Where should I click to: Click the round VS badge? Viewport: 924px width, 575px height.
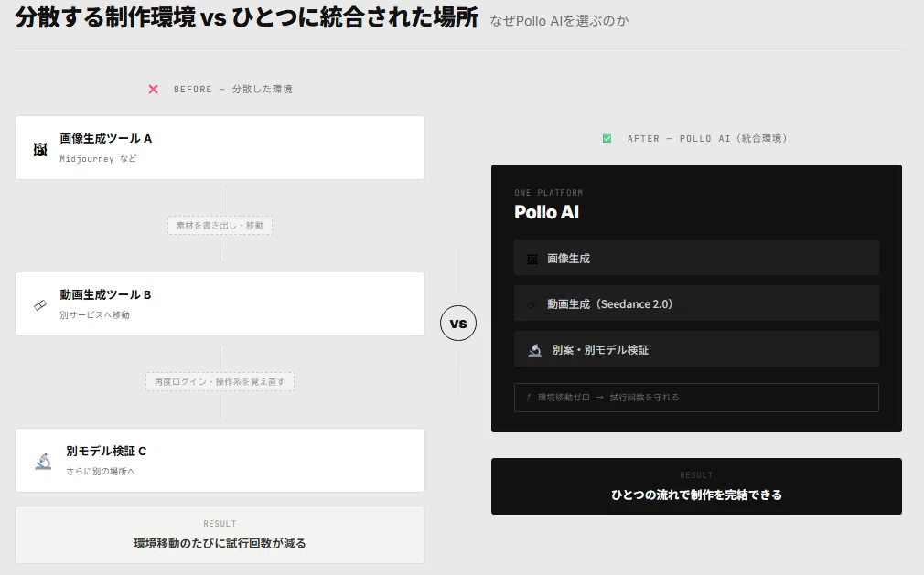[457, 323]
